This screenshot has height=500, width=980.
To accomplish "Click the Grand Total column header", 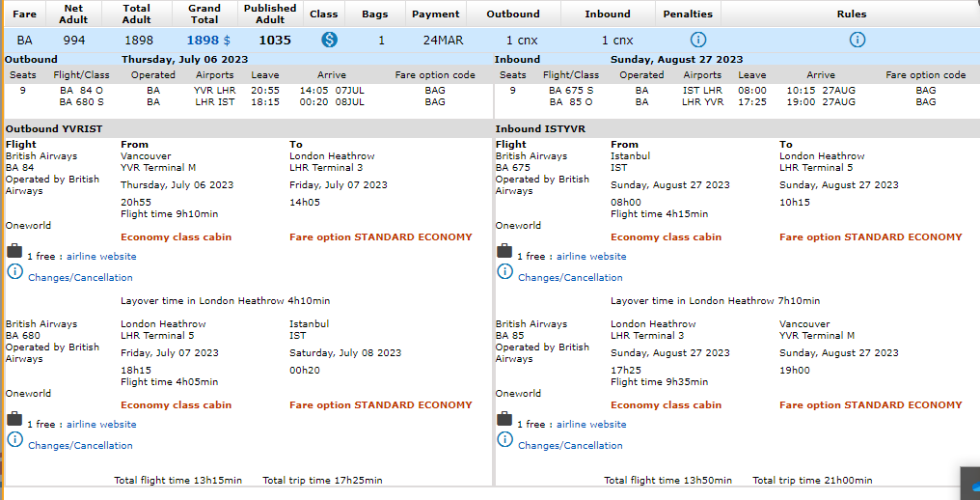I will (204, 14).
